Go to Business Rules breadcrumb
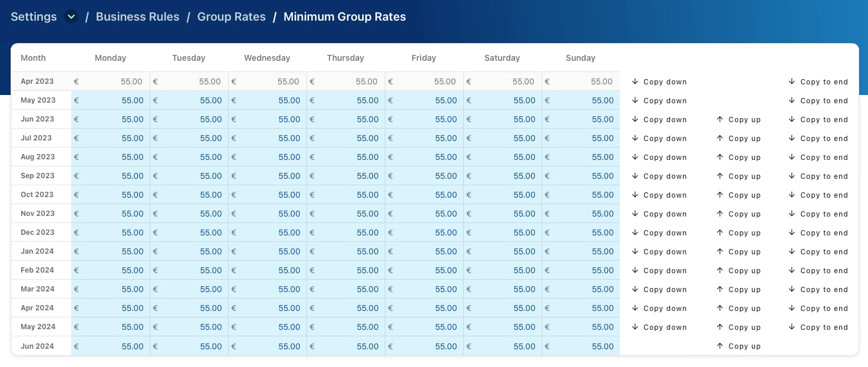 137,17
